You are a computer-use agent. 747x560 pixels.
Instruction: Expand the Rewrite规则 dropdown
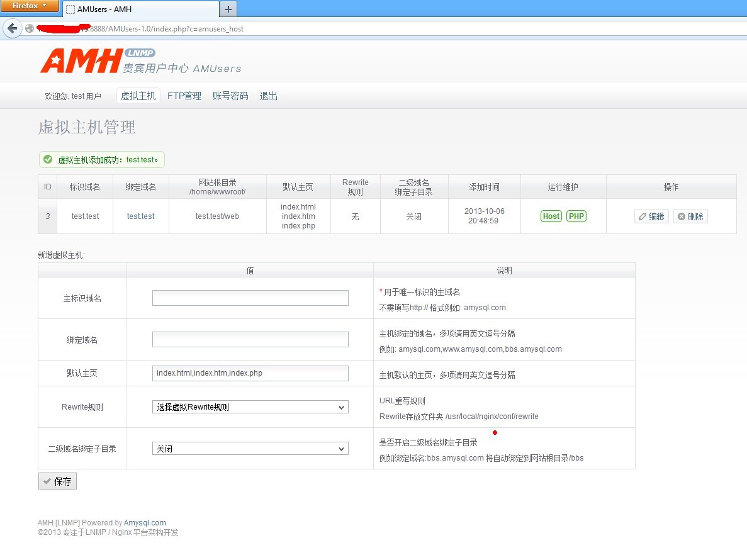coord(250,407)
